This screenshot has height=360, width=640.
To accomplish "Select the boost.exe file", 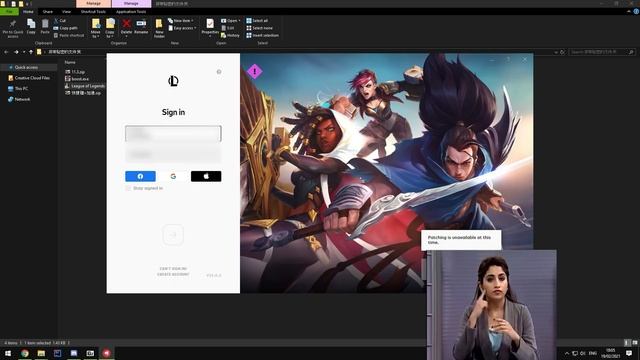I will pyautogui.click(x=77, y=79).
